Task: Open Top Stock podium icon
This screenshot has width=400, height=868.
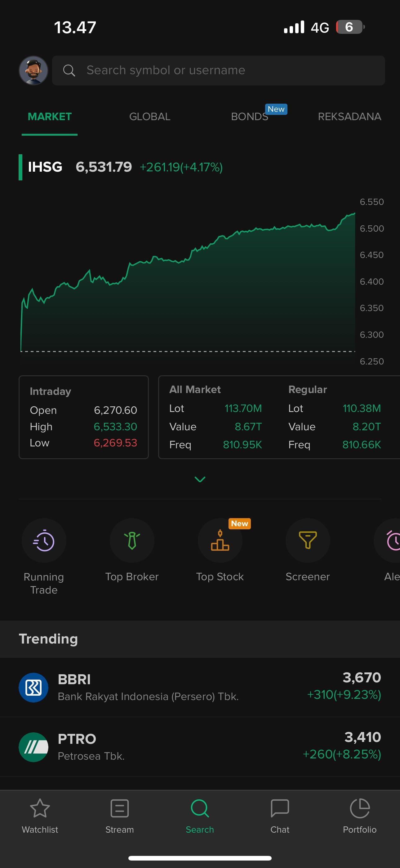Action: pos(220,540)
